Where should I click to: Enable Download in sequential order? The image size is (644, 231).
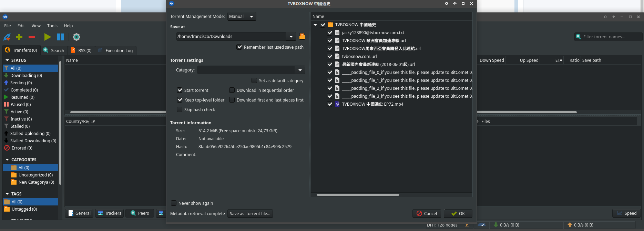[x=232, y=90]
